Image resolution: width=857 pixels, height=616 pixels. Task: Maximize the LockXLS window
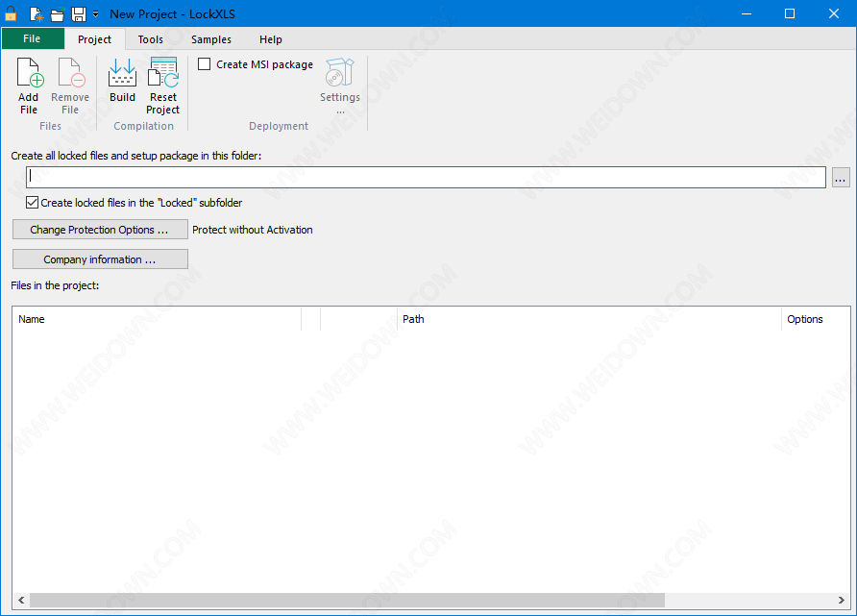pyautogui.click(x=790, y=13)
